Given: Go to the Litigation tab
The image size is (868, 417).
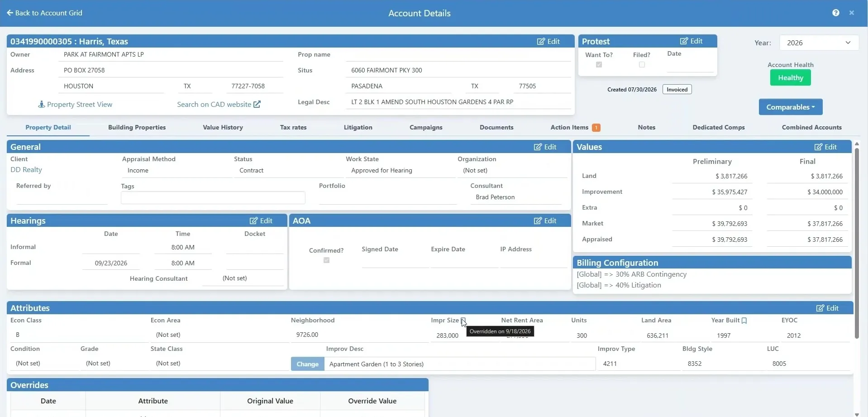Looking at the screenshot, I should (x=358, y=127).
